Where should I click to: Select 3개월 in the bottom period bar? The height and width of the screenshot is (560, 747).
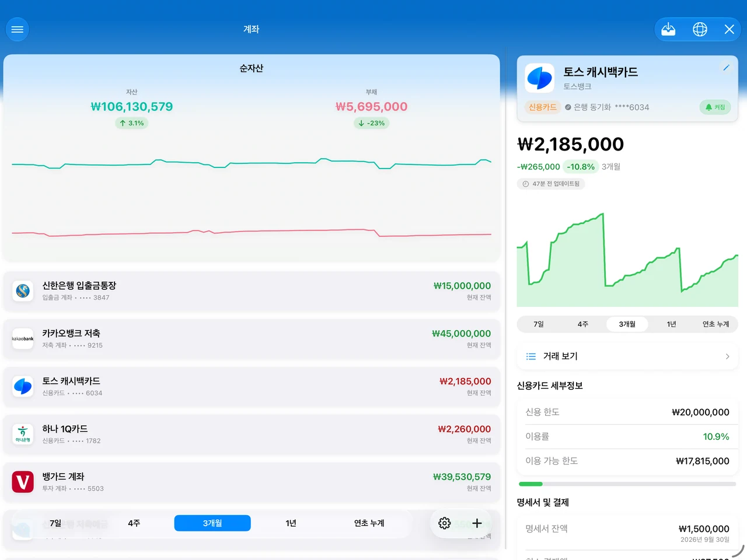pos(212,523)
